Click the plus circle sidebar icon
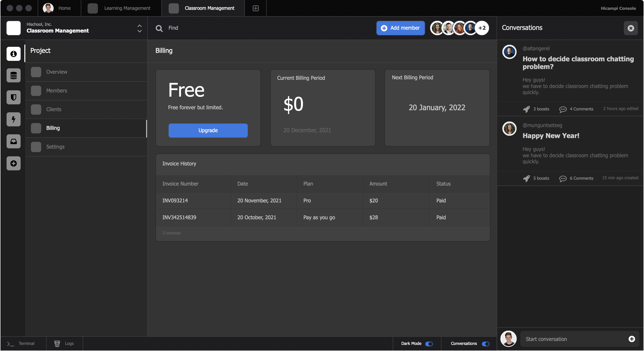 pos(14,163)
